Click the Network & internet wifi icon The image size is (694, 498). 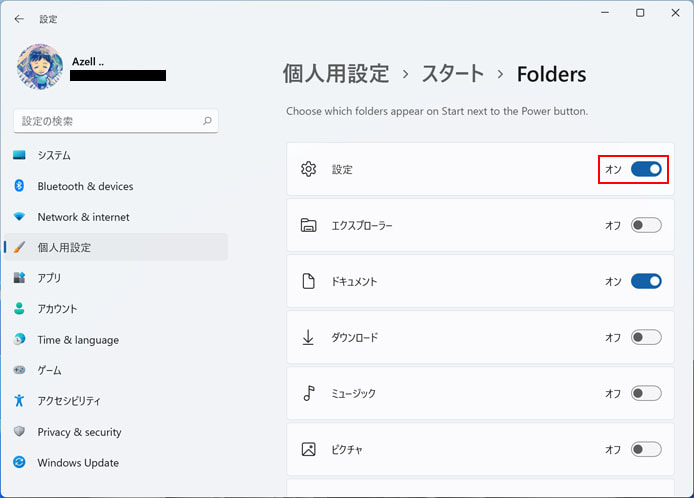19,216
